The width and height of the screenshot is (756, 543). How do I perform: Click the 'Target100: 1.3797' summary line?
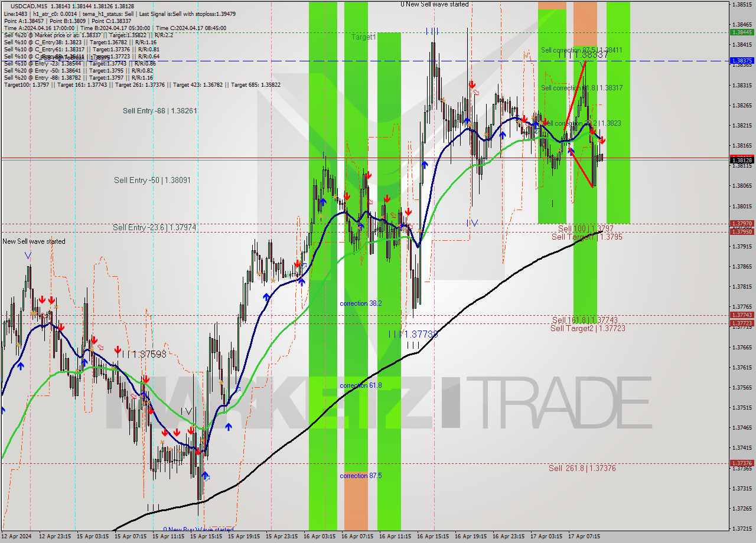tap(142, 84)
